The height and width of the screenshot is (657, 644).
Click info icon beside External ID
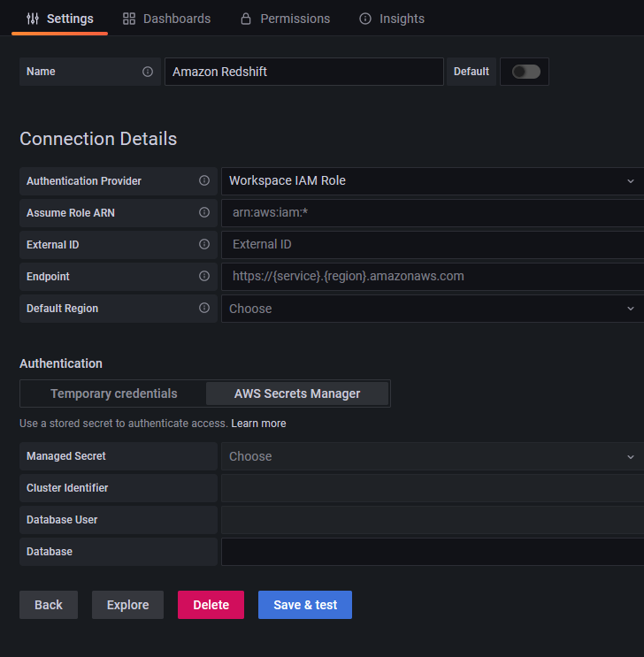[x=204, y=245]
